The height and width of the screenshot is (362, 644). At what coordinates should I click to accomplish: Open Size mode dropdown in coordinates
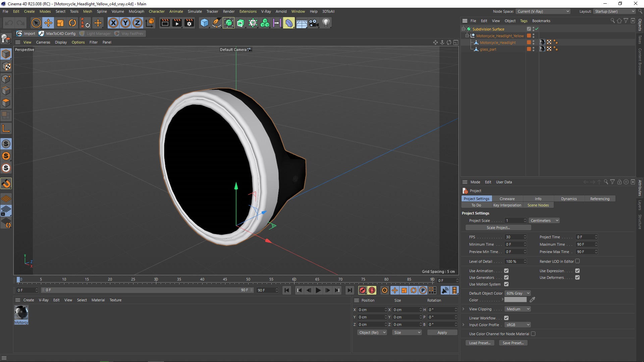407,333
